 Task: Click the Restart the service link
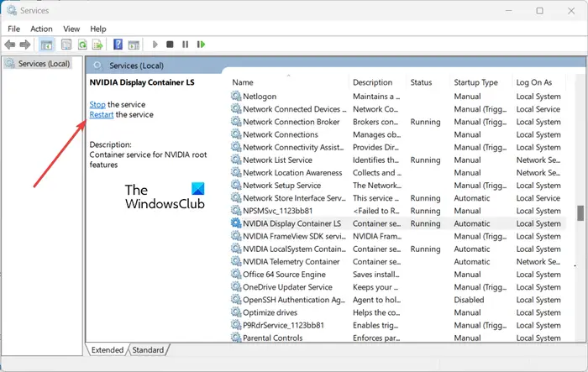coord(102,115)
